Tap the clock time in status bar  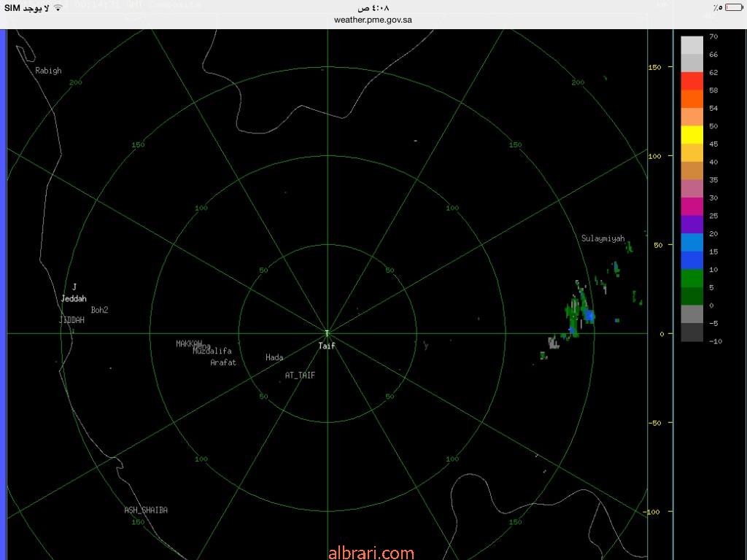pyautogui.click(x=373, y=8)
